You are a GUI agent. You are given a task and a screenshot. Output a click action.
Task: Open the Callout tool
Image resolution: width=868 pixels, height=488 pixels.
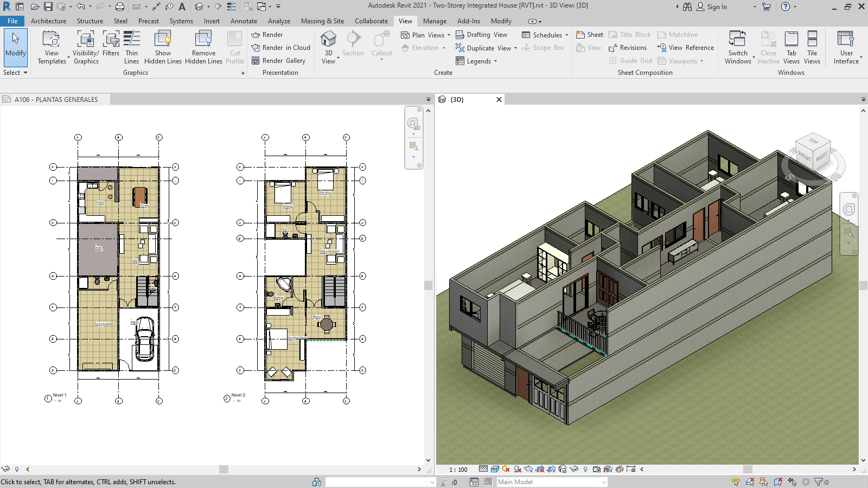(381, 43)
